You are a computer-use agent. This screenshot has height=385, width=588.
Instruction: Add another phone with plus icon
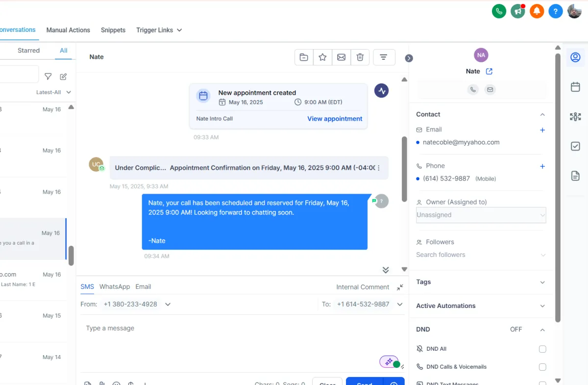[x=542, y=166]
